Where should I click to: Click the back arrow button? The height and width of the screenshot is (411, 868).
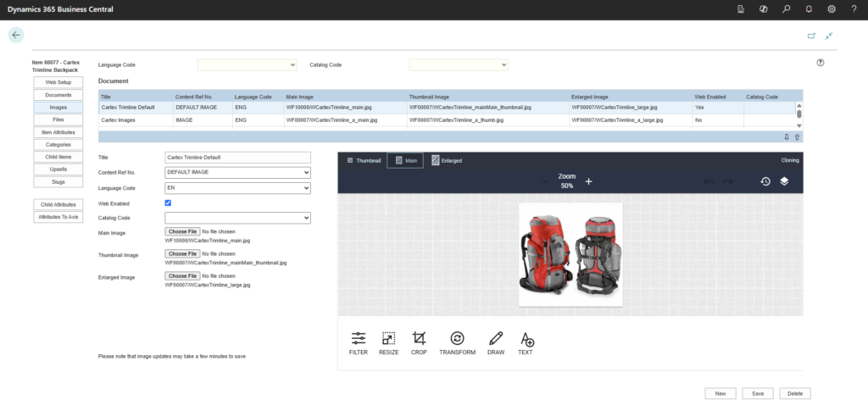[16, 35]
